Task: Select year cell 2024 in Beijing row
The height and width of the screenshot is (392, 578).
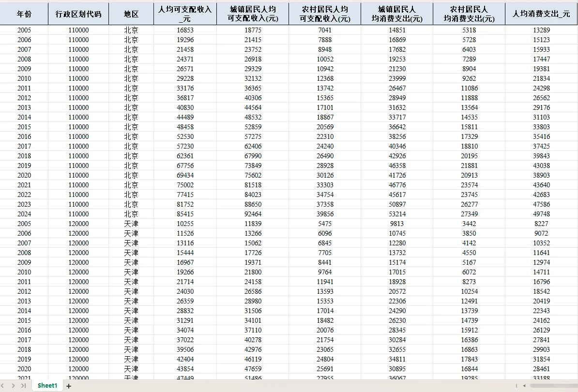Action: (x=24, y=214)
